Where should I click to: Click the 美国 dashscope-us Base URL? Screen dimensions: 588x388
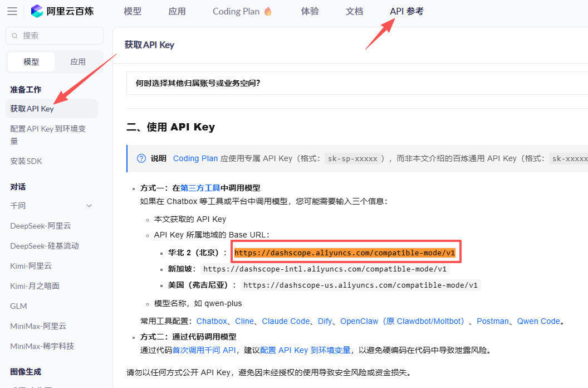click(360, 285)
